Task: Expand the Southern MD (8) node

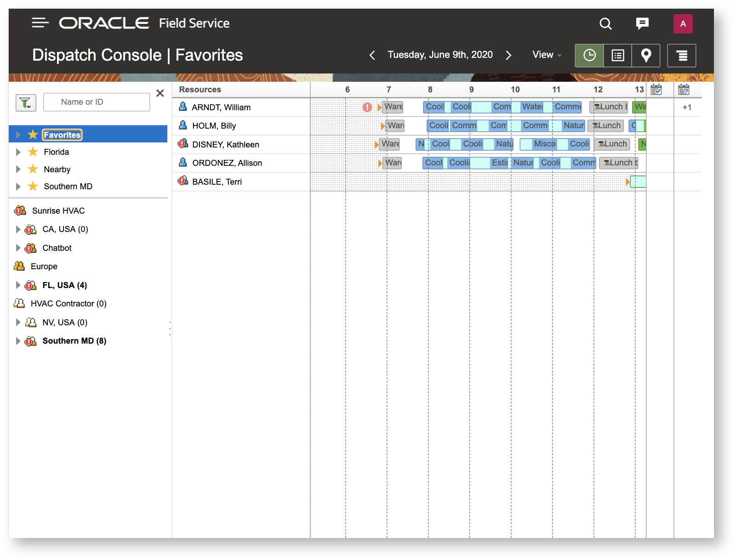Action: pos(18,341)
